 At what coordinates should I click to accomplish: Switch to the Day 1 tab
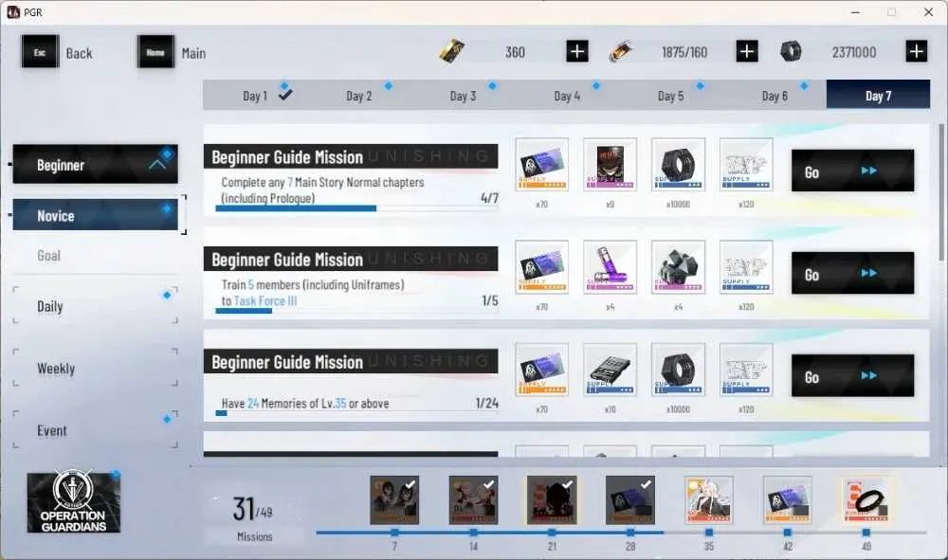pyautogui.click(x=255, y=96)
